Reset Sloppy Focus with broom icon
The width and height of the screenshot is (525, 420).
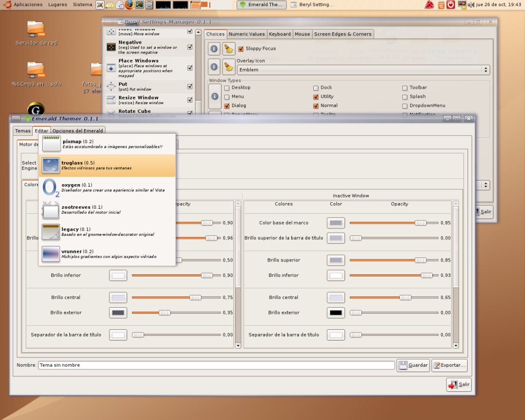229,49
